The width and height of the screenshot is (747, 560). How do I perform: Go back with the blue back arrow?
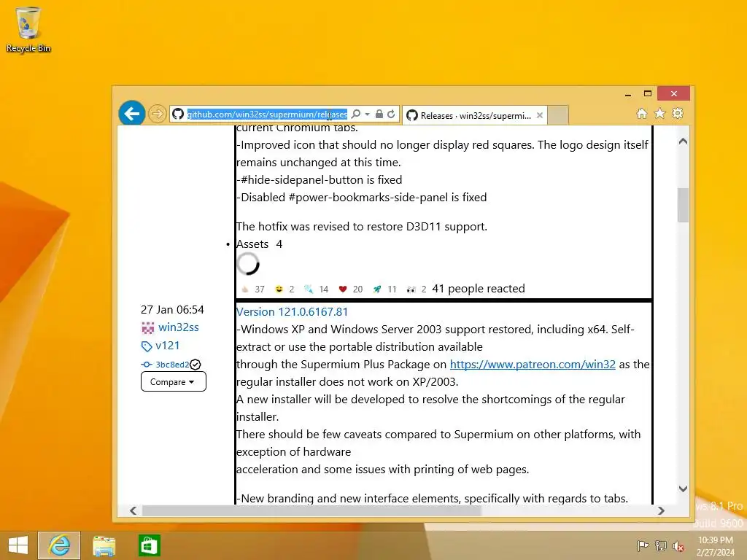tap(132, 113)
